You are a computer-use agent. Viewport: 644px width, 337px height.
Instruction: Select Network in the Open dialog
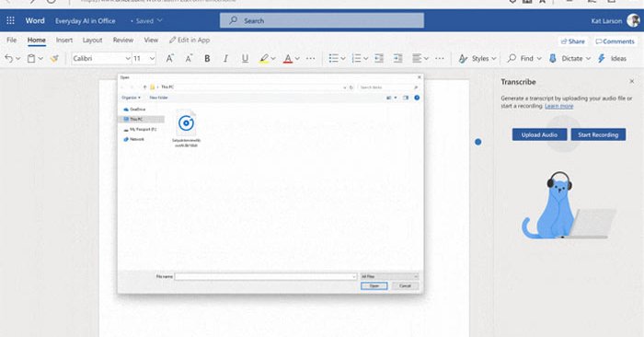coord(134,139)
